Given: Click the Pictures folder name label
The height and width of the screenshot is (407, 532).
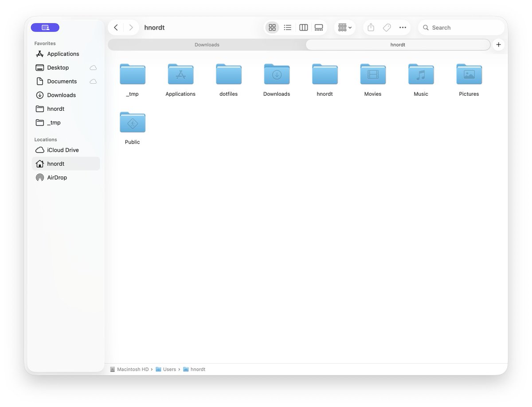Looking at the screenshot, I should (x=469, y=94).
